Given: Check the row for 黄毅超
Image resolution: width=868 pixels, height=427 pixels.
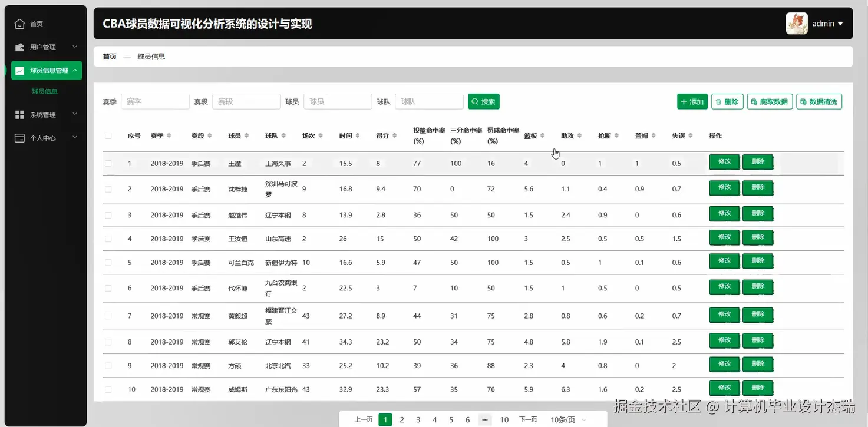Looking at the screenshot, I should (x=108, y=316).
